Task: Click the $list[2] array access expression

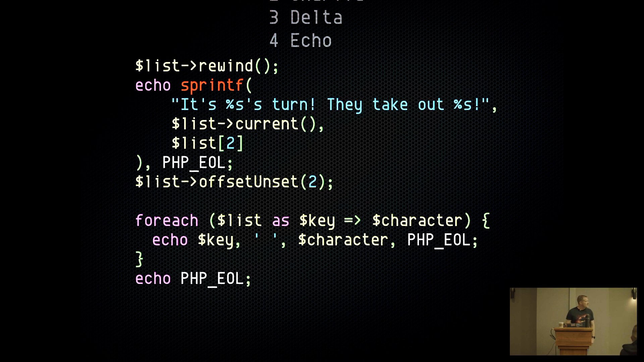Action: pos(207,142)
